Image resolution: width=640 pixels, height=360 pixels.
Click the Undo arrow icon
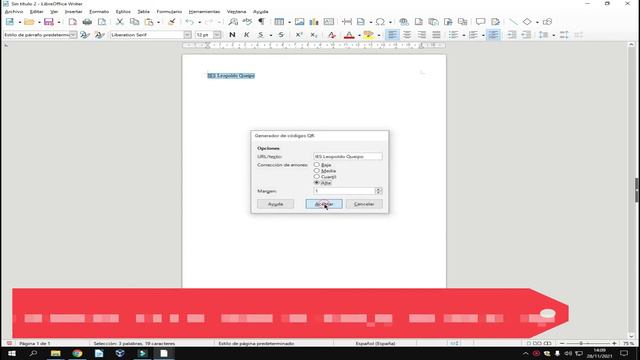pyautogui.click(x=189, y=22)
